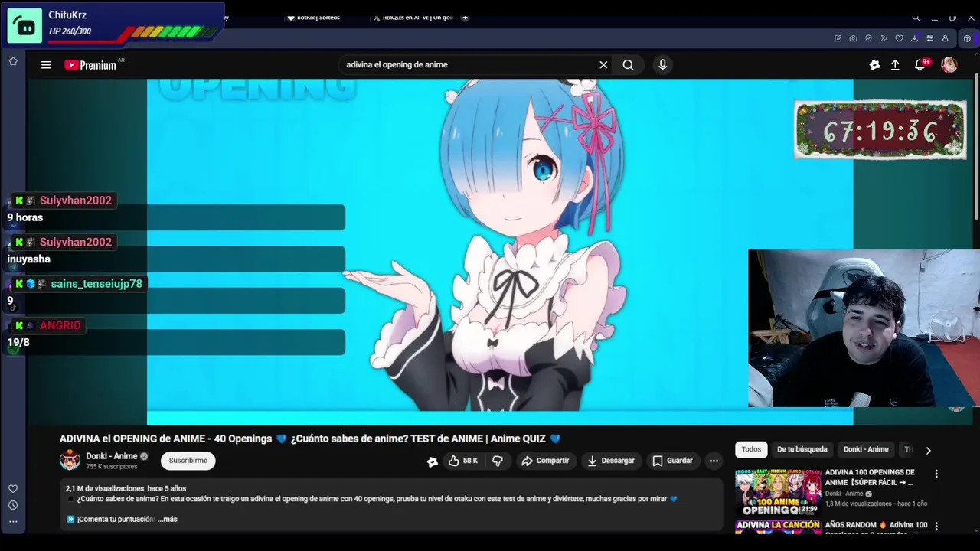Screen dimensions: 980x551
Task: Open the 'Donki - Anime' channel name link
Action: [112, 456]
